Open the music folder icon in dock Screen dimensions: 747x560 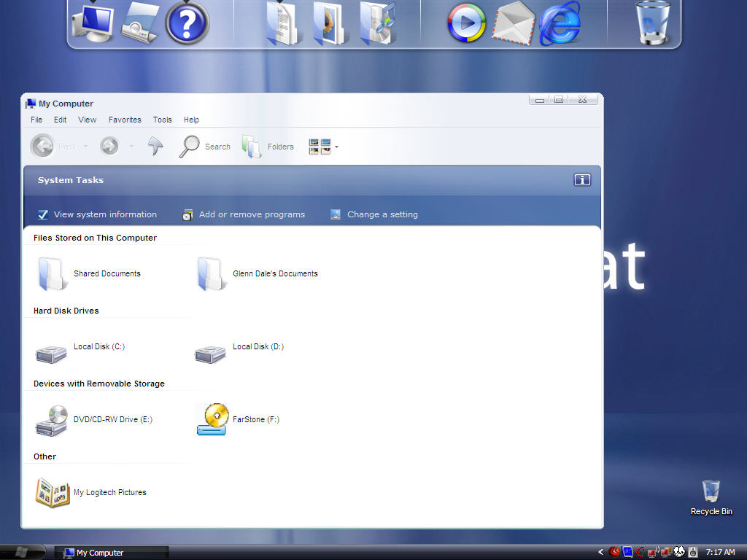tap(378, 24)
